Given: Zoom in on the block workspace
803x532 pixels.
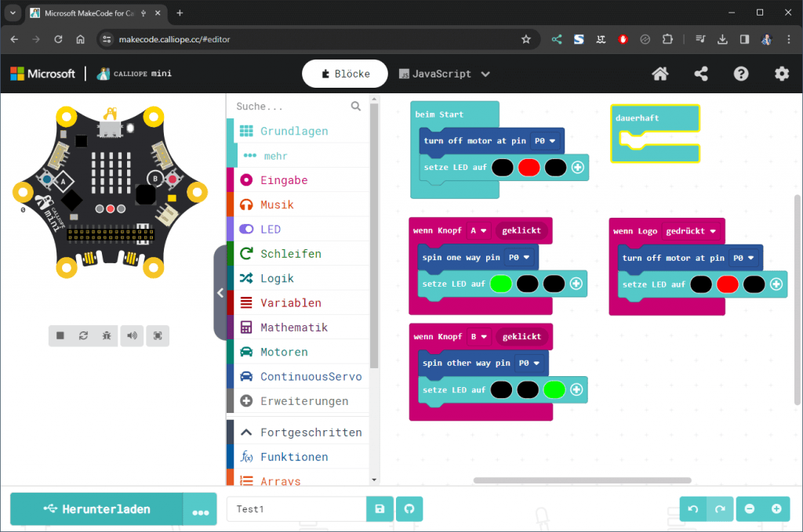Looking at the screenshot, I should 776,509.
